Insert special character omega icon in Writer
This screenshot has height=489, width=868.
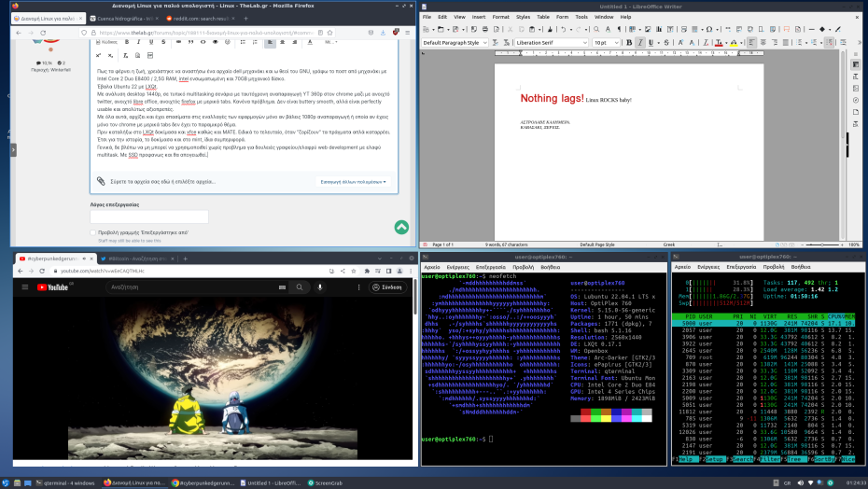[709, 29]
